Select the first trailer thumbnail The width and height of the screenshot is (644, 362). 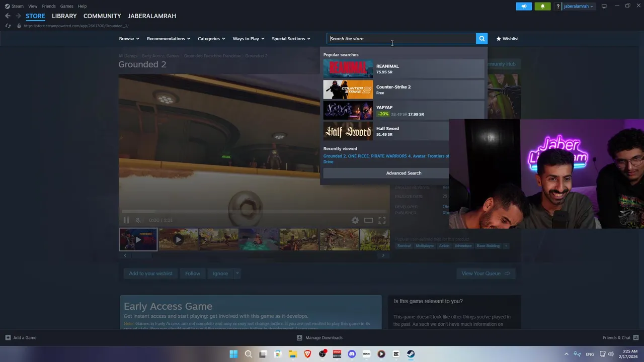coord(138,239)
